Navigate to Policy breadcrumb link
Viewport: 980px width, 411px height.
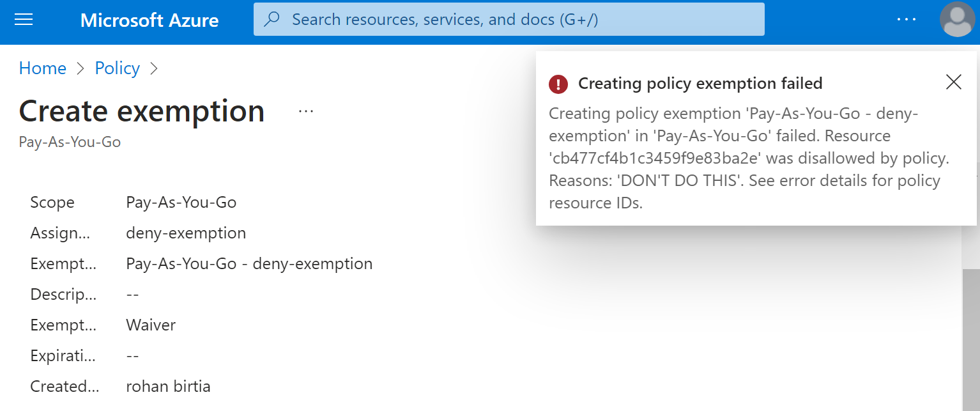(118, 68)
